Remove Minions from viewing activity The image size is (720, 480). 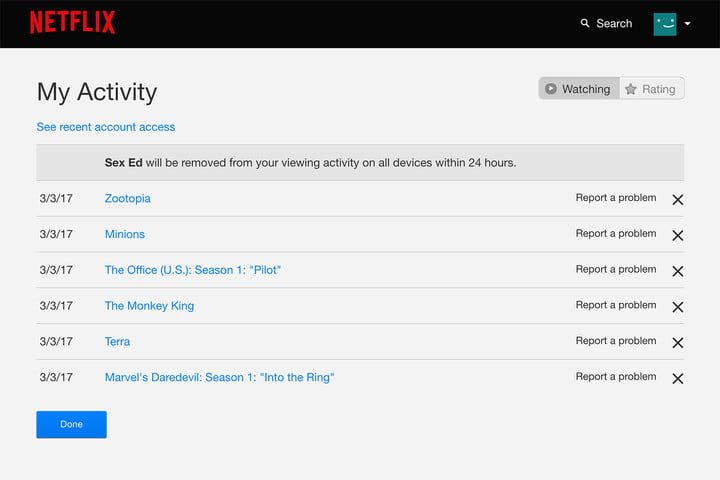(x=677, y=235)
